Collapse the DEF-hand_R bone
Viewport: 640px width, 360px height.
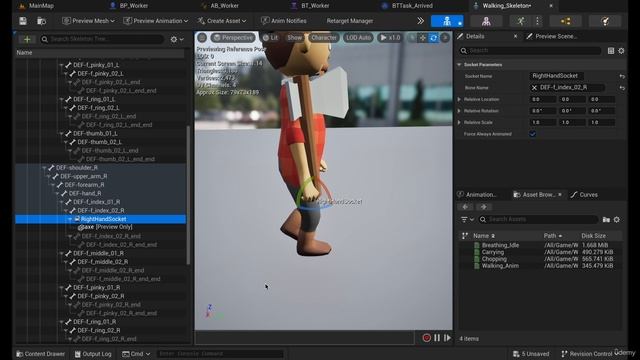(x=57, y=193)
